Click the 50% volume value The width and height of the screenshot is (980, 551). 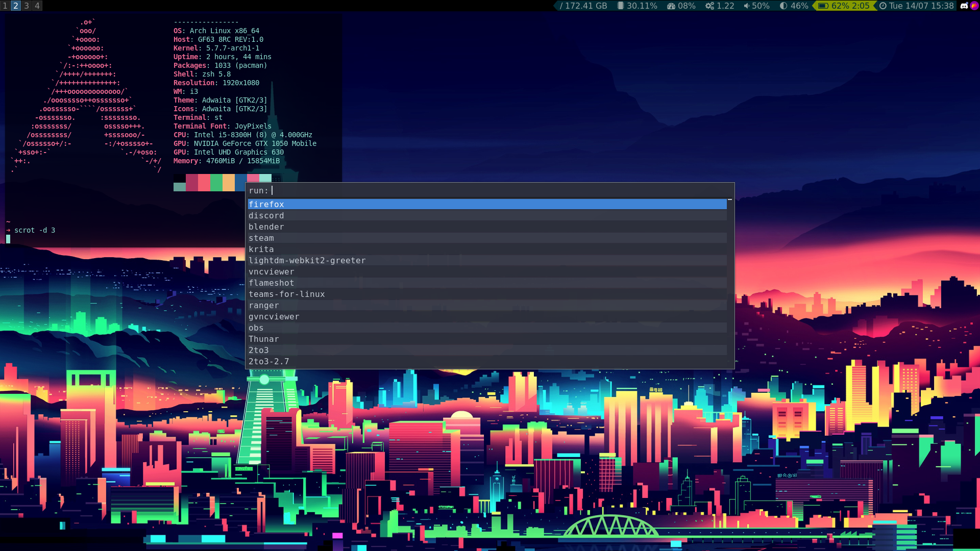(761, 6)
